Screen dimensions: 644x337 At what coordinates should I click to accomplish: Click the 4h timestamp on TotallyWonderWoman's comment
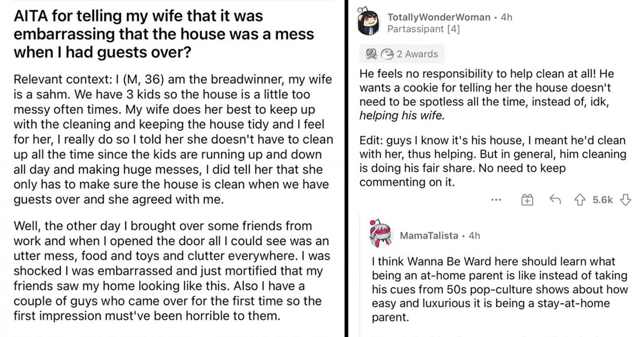(505, 17)
